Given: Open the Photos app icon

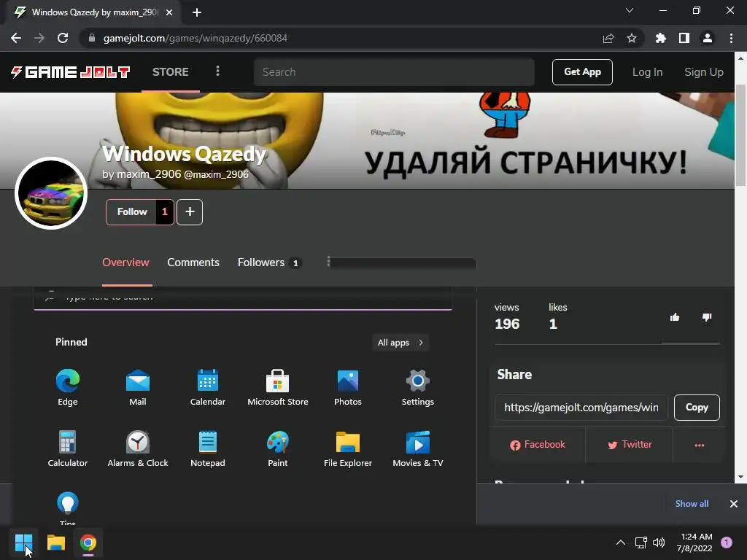Looking at the screenshot, I should [x=348, y=386].
